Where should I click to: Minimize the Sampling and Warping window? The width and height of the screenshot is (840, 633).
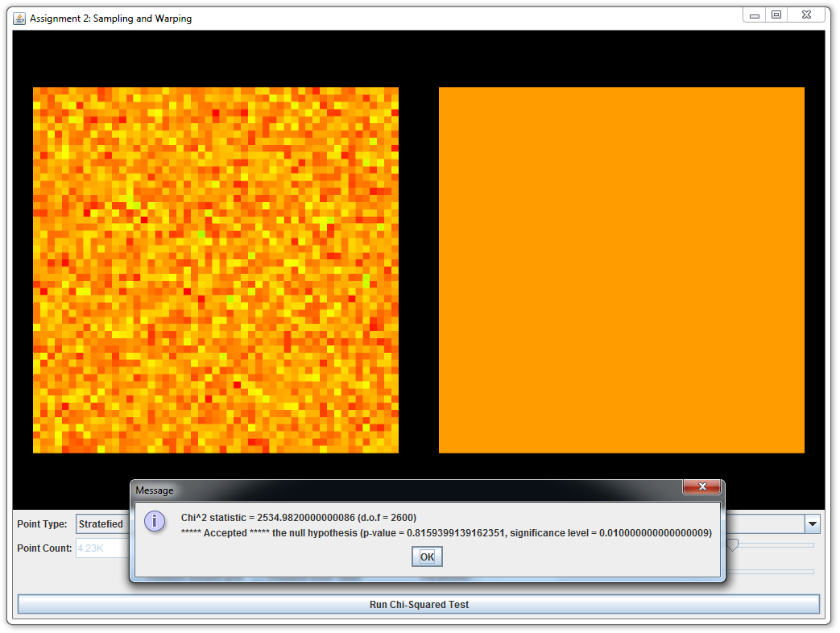pyautogui.click(x=755, y=15)
